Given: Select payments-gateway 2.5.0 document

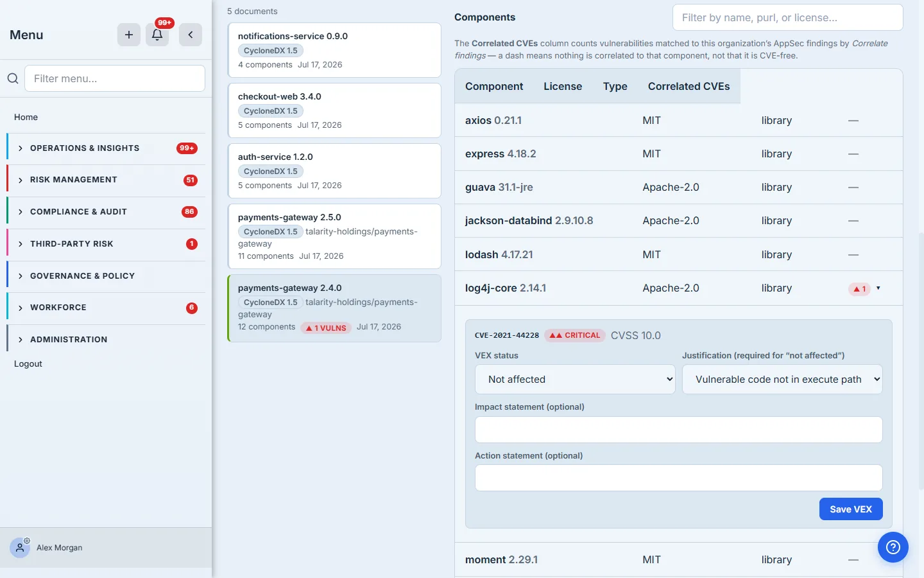Looking at the screenshot, I should pos(334,236).
